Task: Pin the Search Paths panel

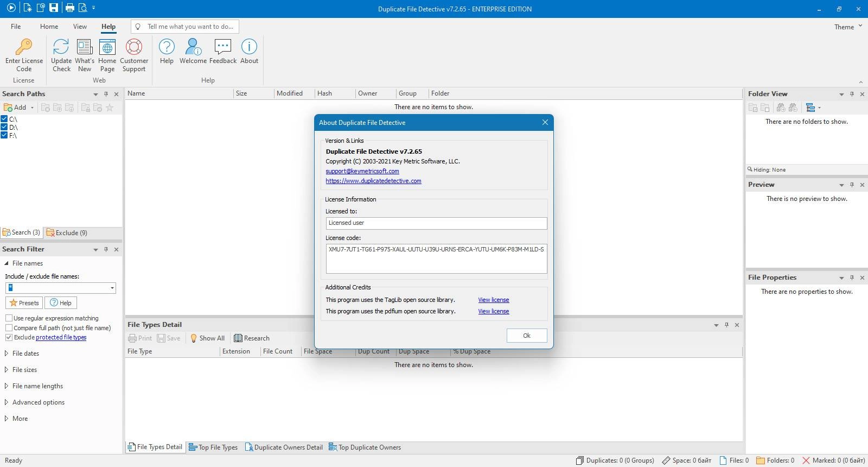Action: 106,94
